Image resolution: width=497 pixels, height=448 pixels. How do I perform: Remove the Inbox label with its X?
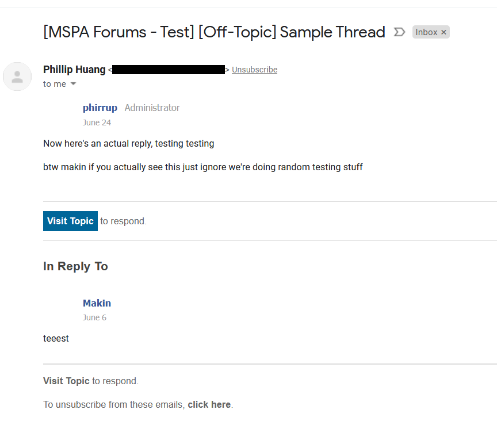444,33
